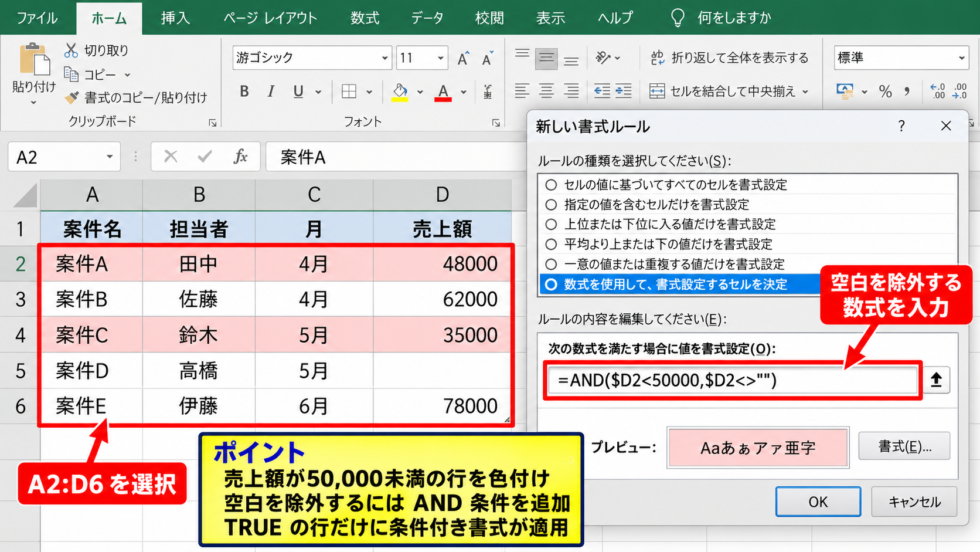The height and width of the screenshot is (552, 980).
Task: Increase font size with the large A icon
Action: coord(463,58)
